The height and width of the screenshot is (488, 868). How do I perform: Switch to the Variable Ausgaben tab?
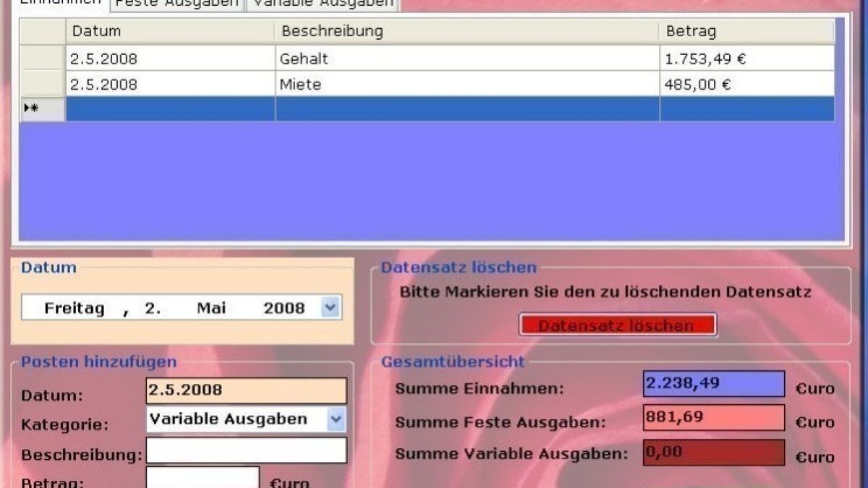tap(320, 4)
